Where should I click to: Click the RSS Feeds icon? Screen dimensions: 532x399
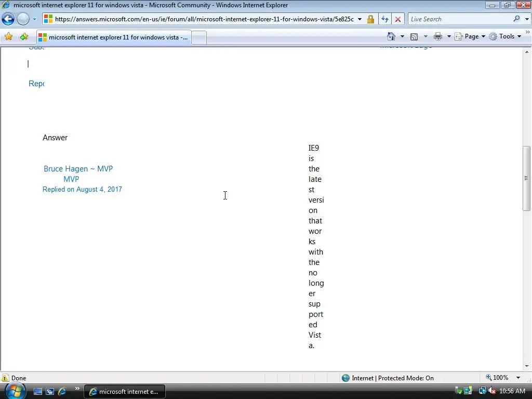tap(414, 37)
